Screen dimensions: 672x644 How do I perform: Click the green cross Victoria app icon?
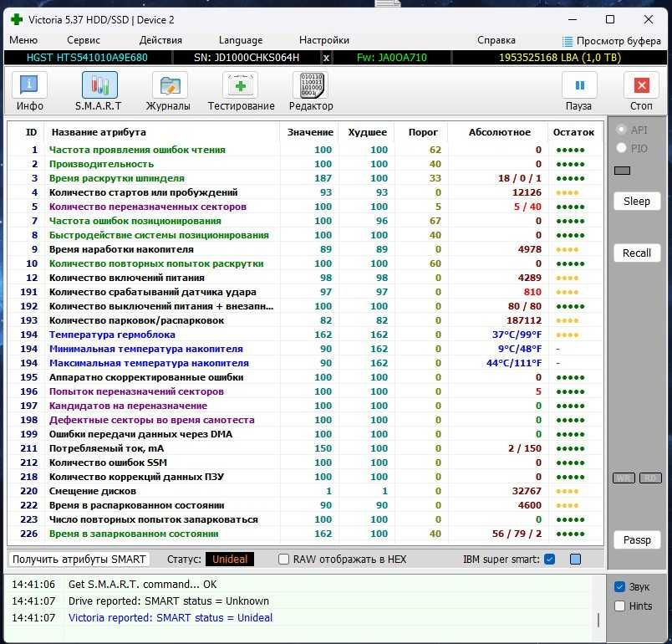[x=16, y=20]
